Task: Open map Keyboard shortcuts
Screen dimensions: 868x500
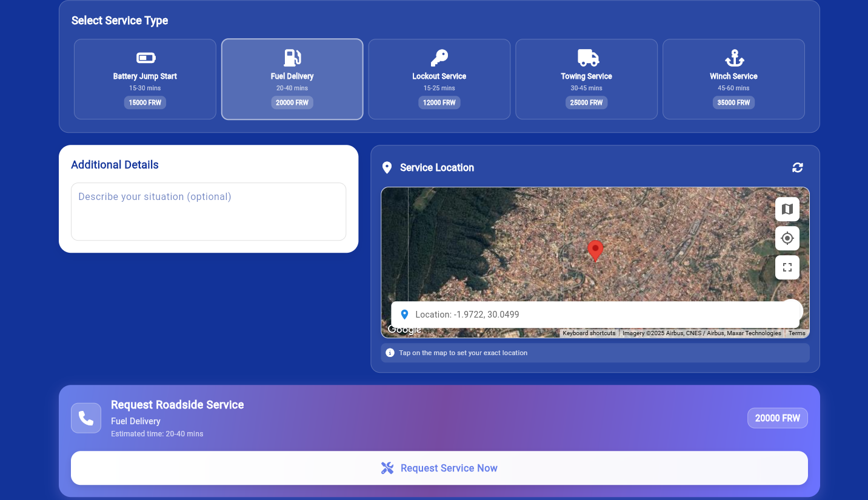Action: tap(589, 333)
